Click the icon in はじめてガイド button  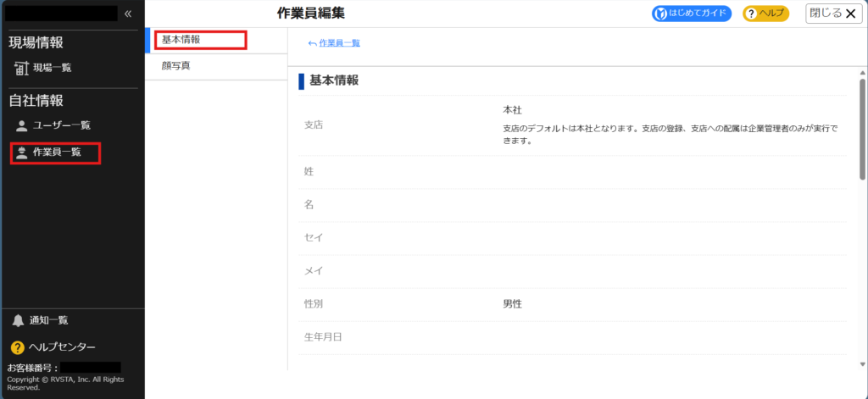(660, 14)
